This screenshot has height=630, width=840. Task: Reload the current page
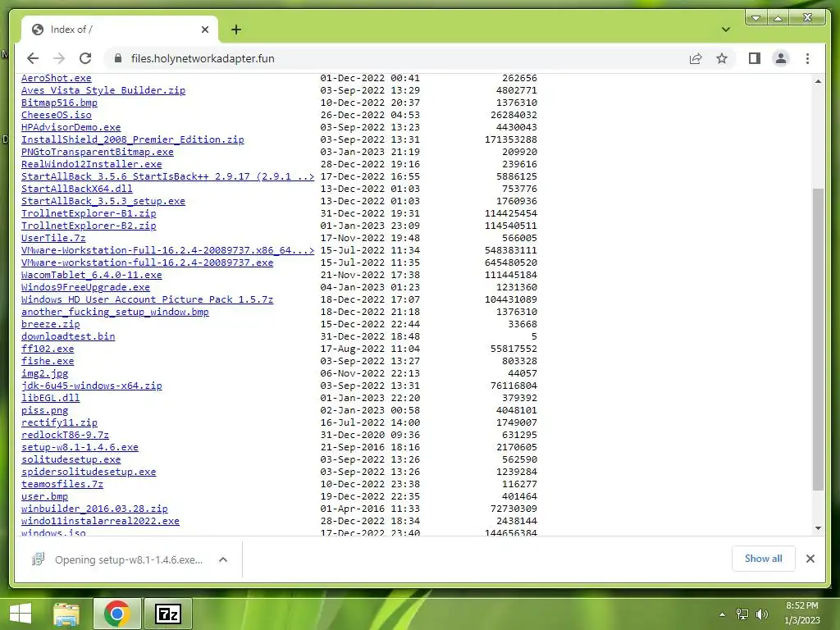(85, 58)
